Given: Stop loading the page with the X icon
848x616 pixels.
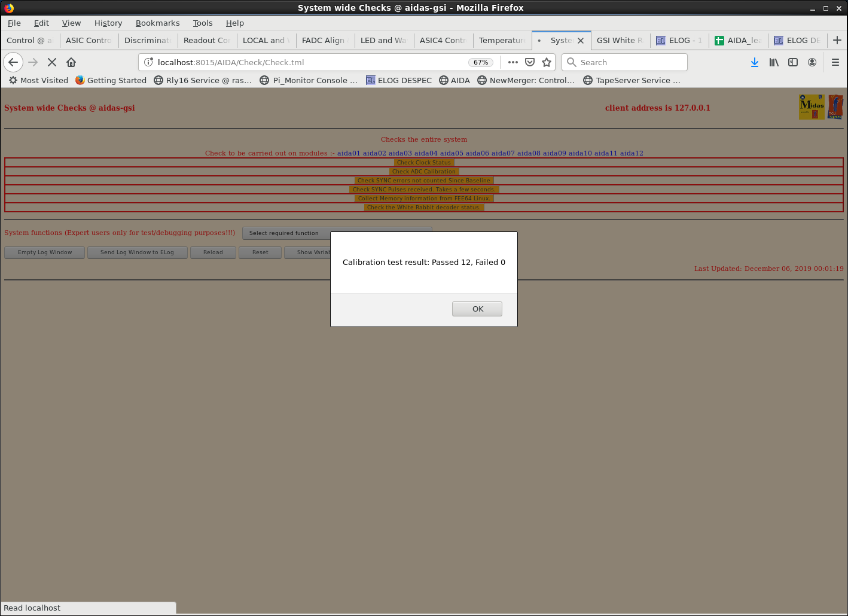Looking at the screenshot, I should tap(52, 62).
